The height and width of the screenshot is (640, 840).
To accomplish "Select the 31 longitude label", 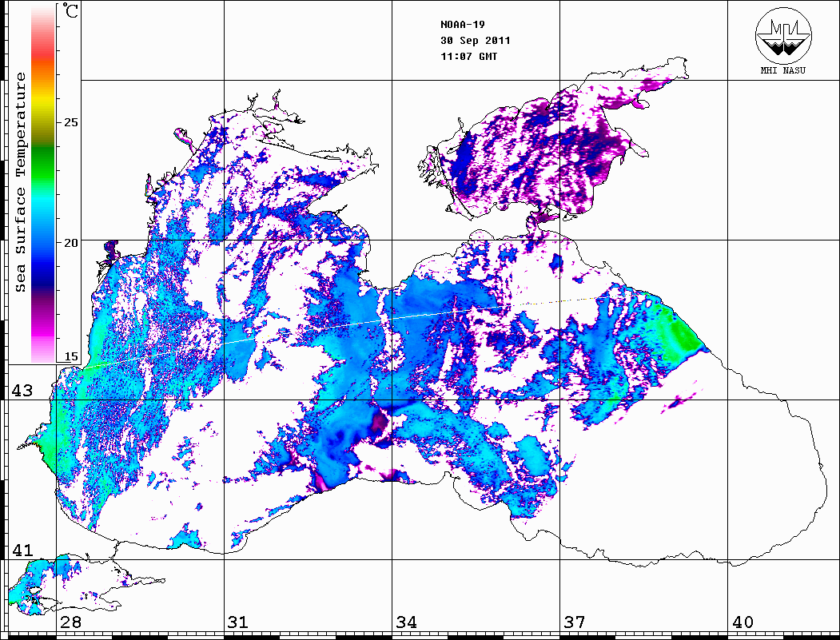I will [x=237, y=622].
